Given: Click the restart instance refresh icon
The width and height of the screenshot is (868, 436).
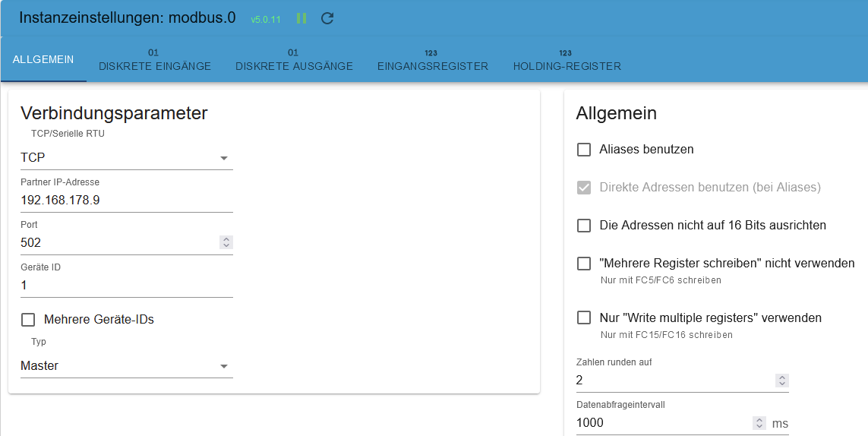Looking at the screenshot, I should point(327,18).
